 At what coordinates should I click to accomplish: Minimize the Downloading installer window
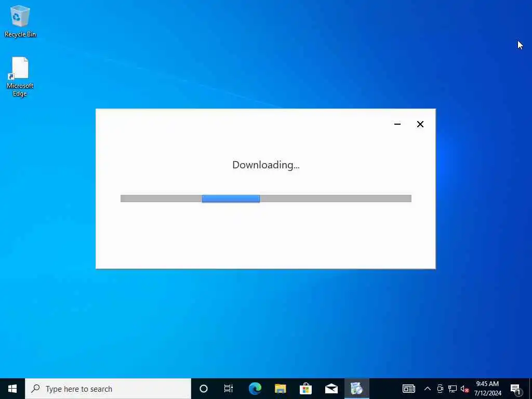pos(397,124)
